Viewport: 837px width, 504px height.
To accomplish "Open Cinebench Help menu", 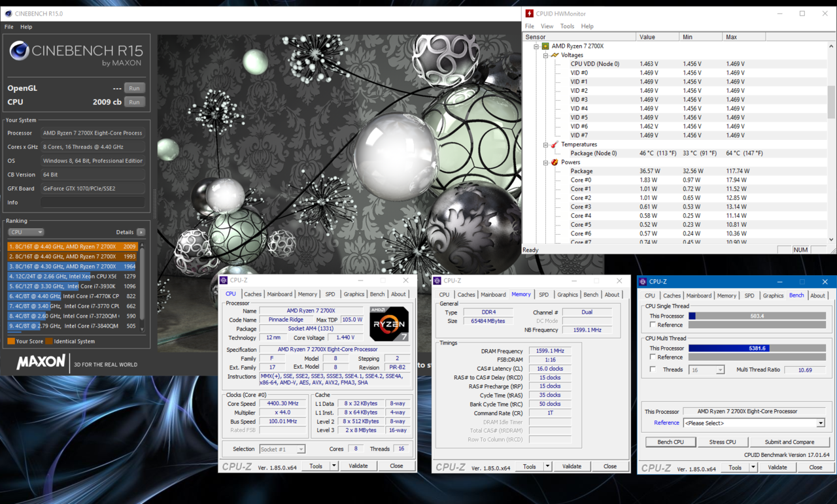I will pyautogui.click(x=26, y=27).
